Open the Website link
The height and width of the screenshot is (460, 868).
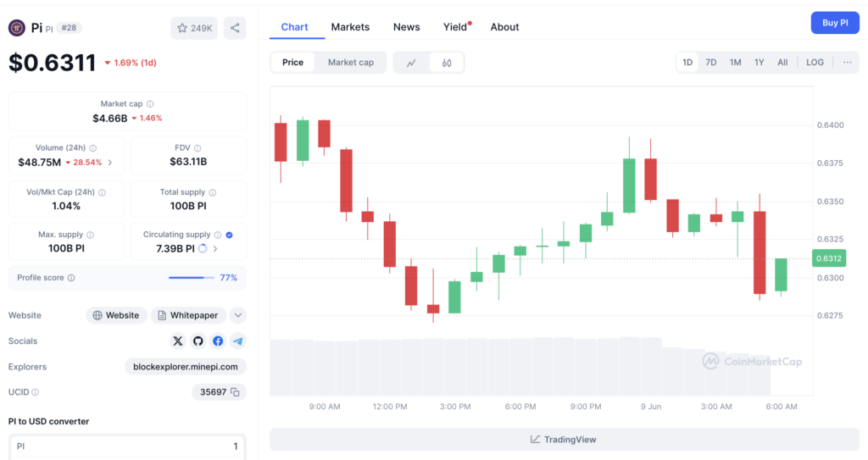[x=116, y=315]
